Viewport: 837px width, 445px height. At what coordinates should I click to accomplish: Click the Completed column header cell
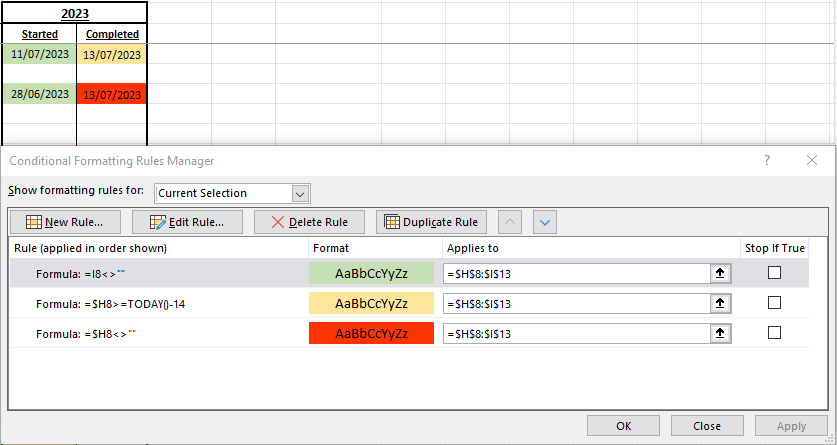tap(112, 34)
